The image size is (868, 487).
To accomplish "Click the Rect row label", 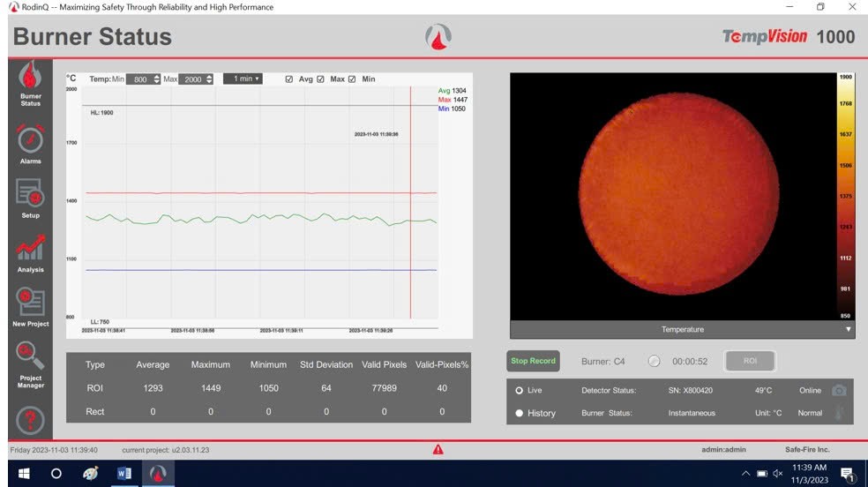I will pos(94,411).
